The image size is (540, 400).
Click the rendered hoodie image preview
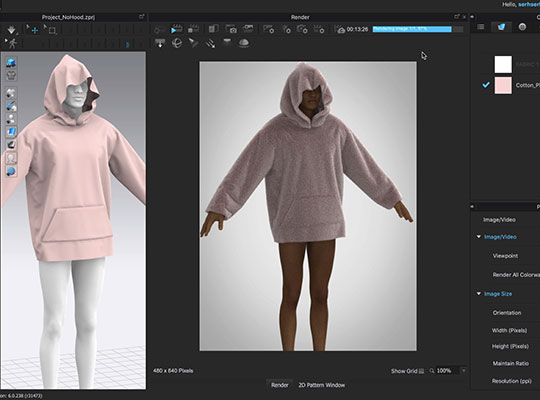click(308, 206)
